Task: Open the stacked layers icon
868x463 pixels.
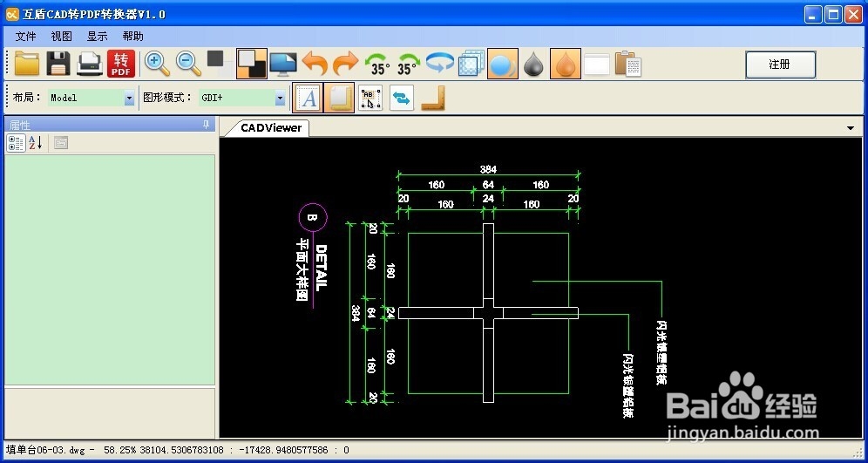Action: tap(471, 64)
